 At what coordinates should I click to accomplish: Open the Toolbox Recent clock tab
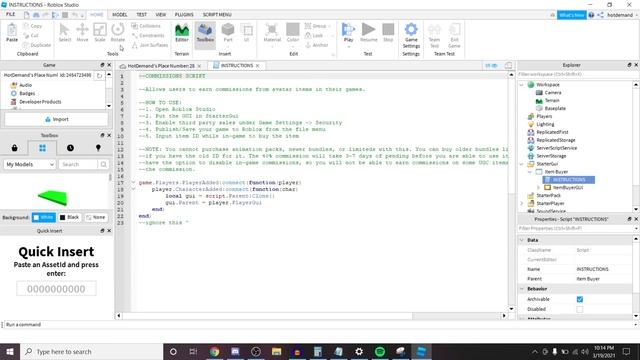pyautogui.click(x=70, y=148)
